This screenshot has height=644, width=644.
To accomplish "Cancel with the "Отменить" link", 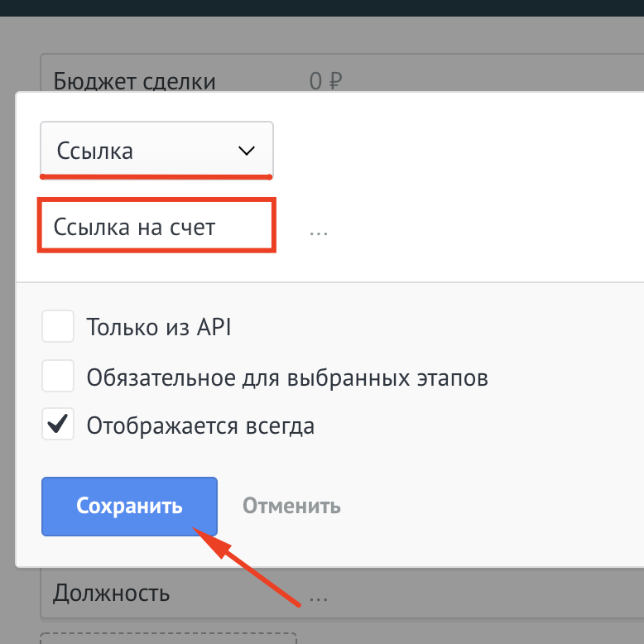I will click(291, 506).
